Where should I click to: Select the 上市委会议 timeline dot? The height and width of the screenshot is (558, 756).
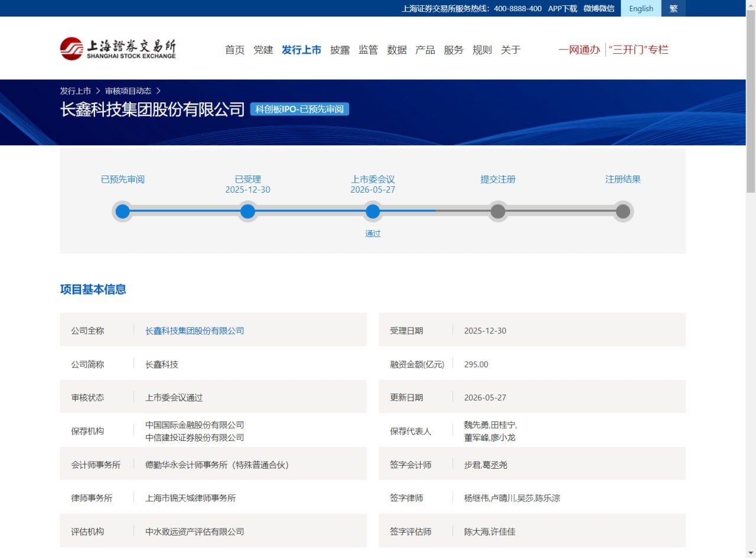pyautogui.click(x=373, y=212)
